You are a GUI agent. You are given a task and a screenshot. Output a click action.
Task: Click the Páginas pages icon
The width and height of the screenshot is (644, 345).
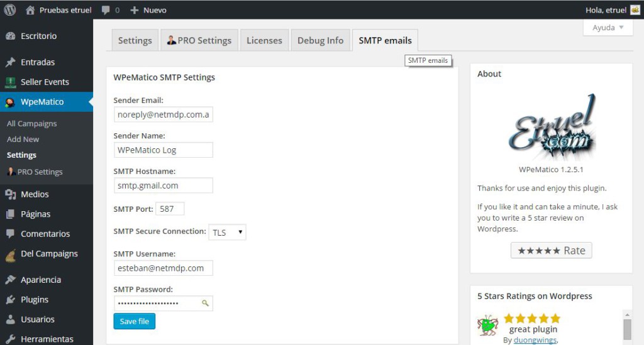click(10, 214)
